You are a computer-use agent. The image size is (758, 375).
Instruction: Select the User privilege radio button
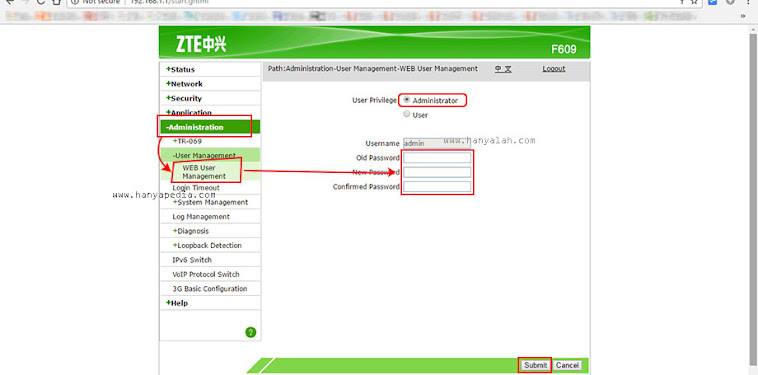click(x=407, y=115)
